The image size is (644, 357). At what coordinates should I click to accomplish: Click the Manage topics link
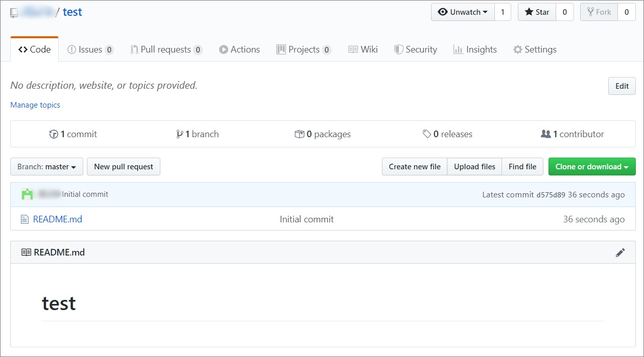point(35,105)
